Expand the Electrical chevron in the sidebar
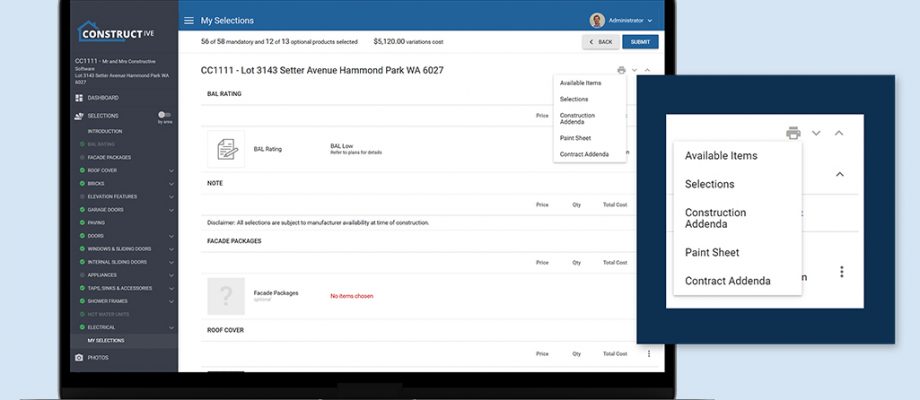920x400 pixels. [171, 327]
